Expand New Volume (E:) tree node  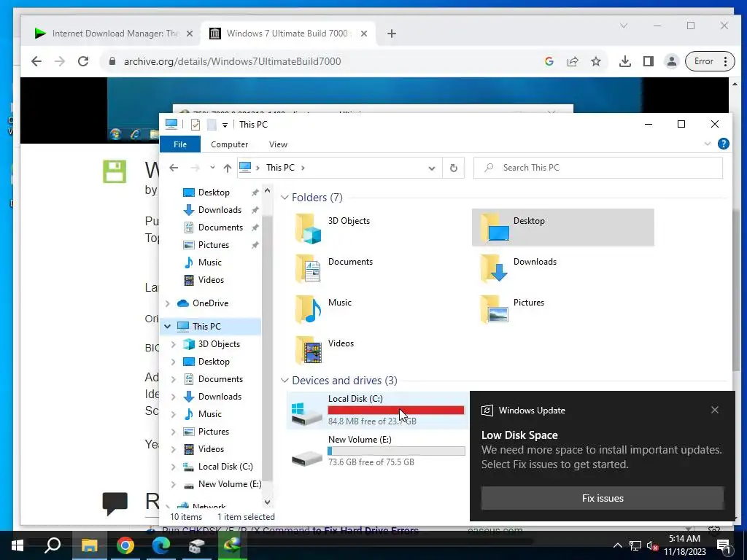click(x=174, y=484)
